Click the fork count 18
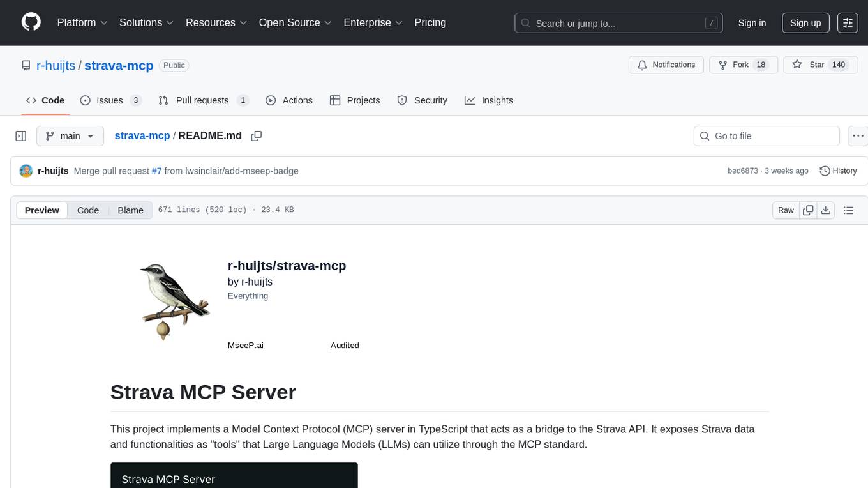Image resolution: width=868 pixels, height=488 pixels. [760, 65]
